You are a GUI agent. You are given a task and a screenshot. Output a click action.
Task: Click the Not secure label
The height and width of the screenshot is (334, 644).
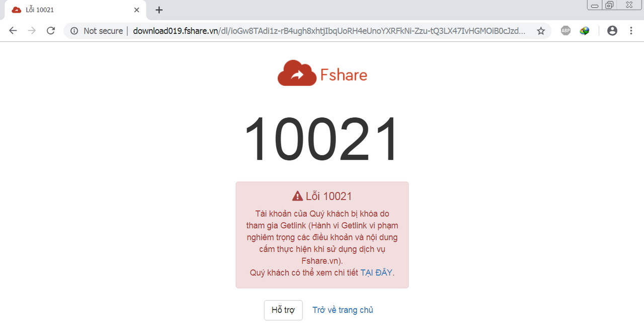click(x=103, y=31)
